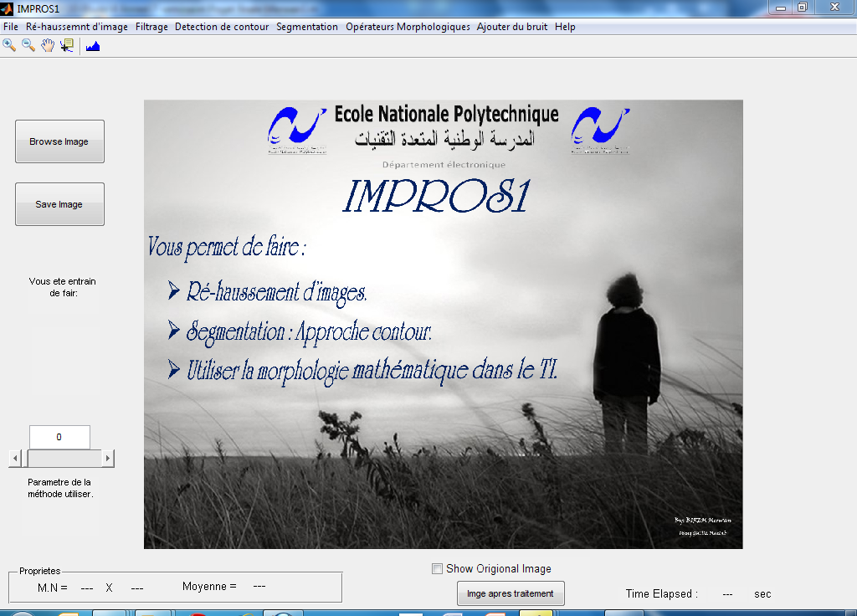Screen dimensions: 857x616
Task: Click the slider's right arrow
Action: coord(108,458)
